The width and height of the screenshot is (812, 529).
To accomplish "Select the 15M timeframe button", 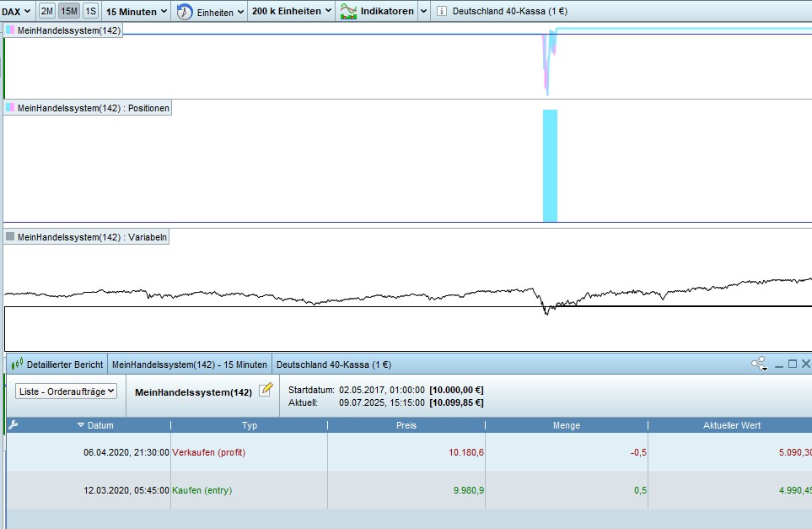I will pyautogui.click(x=69, y=11).
